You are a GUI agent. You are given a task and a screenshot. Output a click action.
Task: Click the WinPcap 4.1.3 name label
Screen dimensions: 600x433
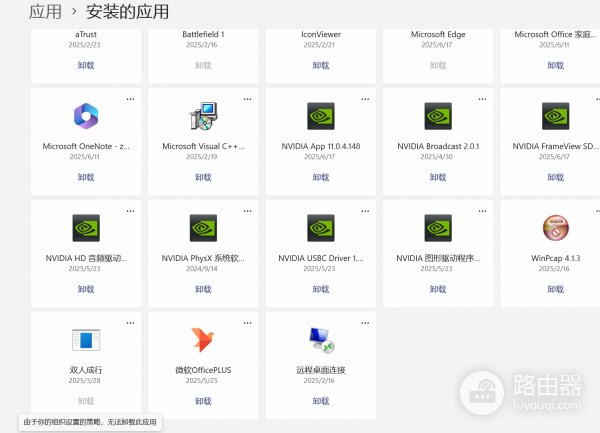pyautogui.click(x=556, y=258)
